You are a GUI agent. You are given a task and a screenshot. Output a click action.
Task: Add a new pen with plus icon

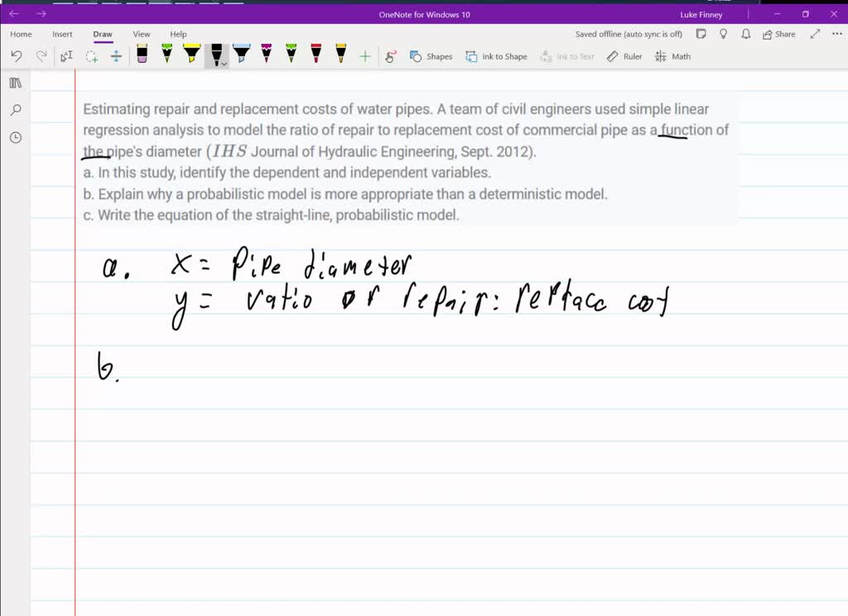click(x=365, y=56)
